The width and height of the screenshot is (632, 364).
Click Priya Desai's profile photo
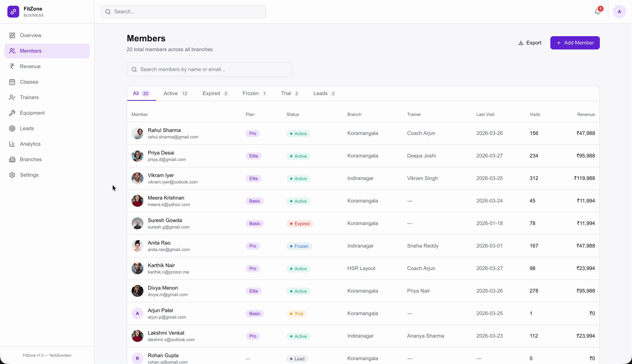coord(137,156)
